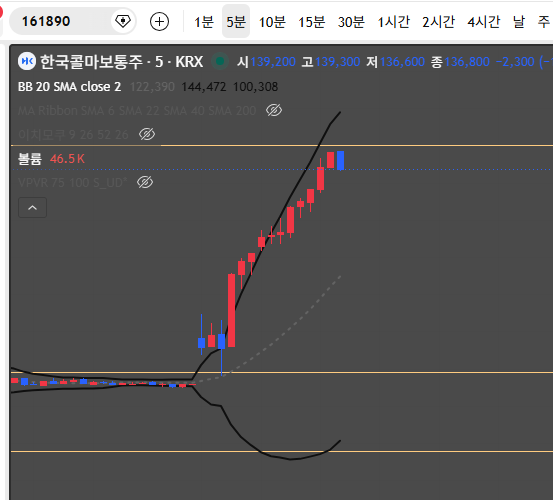The image size is (553, 500).
Task: Select the 1분 timeframe
Action: (x=204, y=22)
